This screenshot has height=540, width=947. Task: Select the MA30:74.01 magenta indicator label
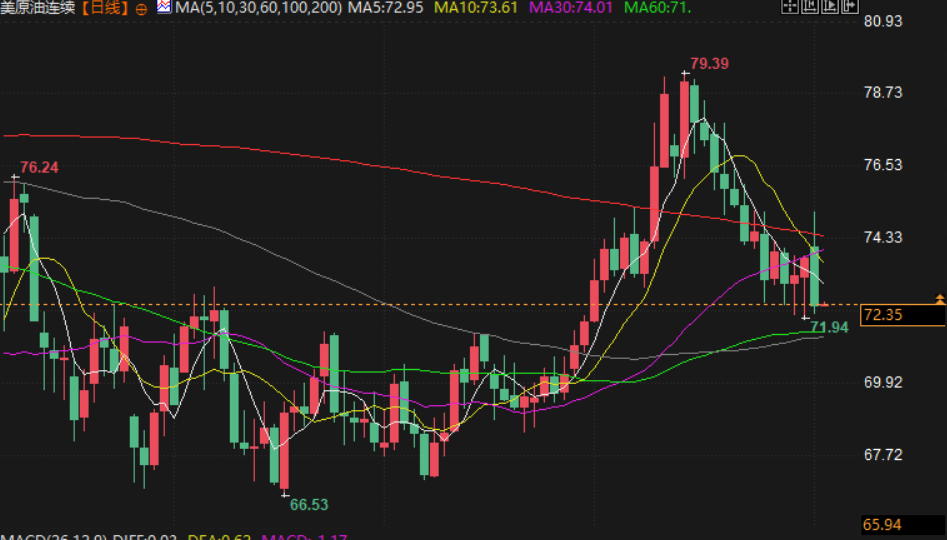point(569,8)
